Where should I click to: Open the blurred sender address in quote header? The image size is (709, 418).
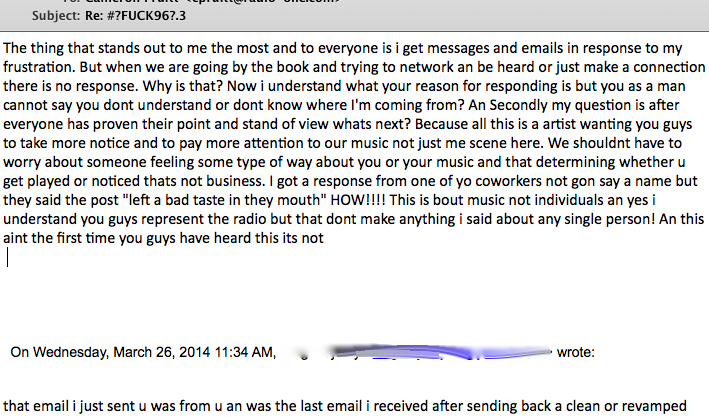point(416,352)
